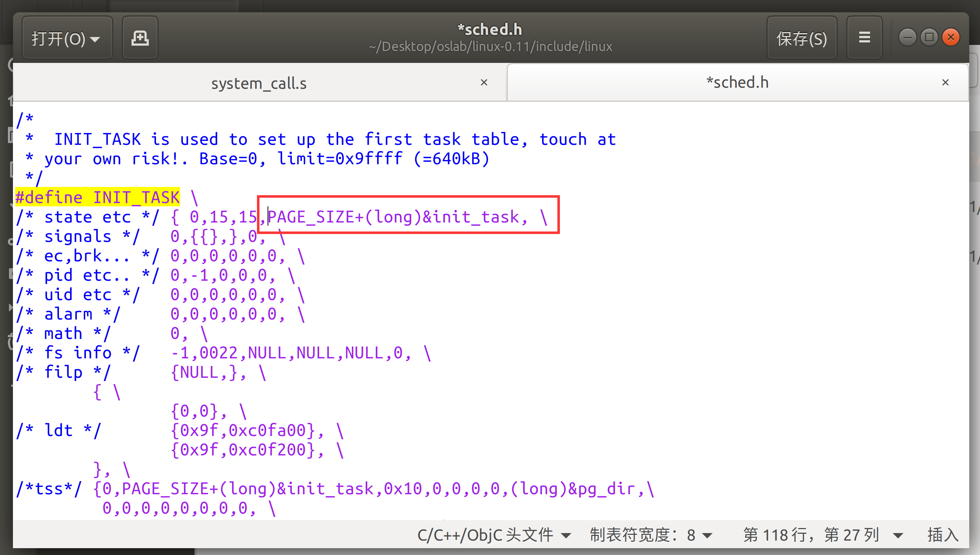Create a new document with the new-tab icon
Screen dimensions: 980x555
140,38
